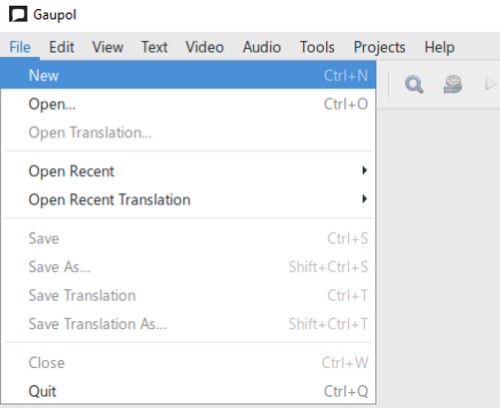Click the Save As... menu entry
Screen dimensions: 500x408
pyautogui.click(x=188, y=267)
